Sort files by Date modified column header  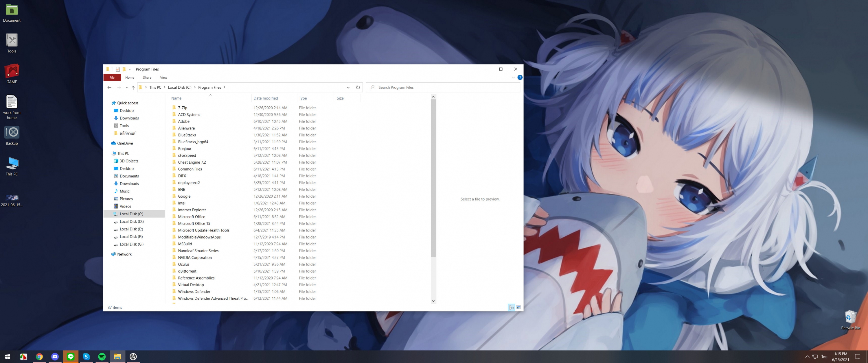[x=266, y=98]
